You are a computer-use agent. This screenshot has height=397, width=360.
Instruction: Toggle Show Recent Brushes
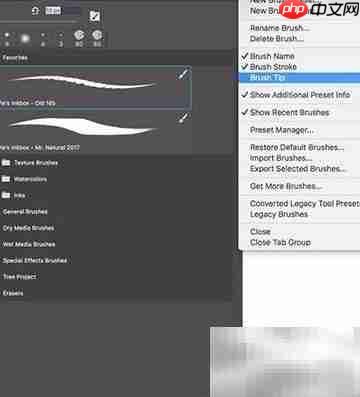[x=290, y=113]
